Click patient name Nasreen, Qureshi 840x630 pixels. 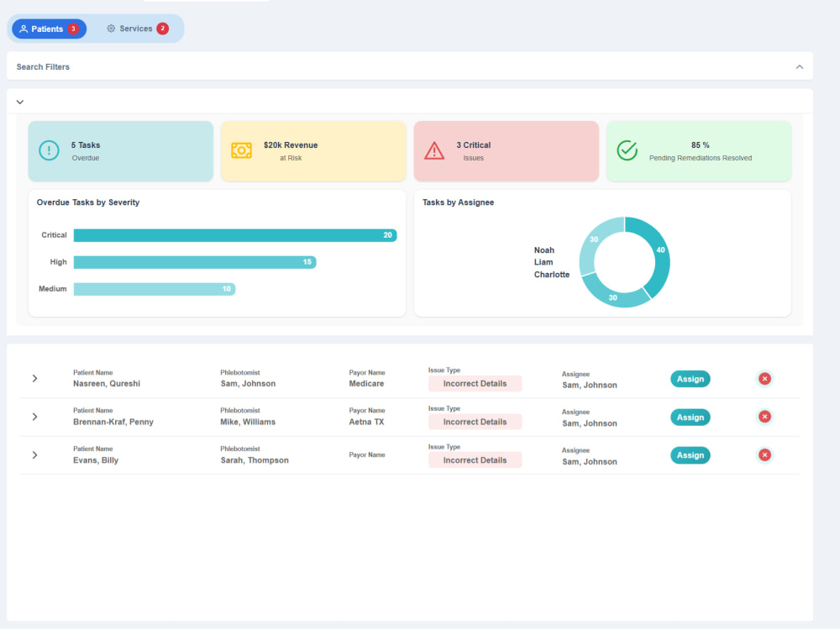coord(107,384)
